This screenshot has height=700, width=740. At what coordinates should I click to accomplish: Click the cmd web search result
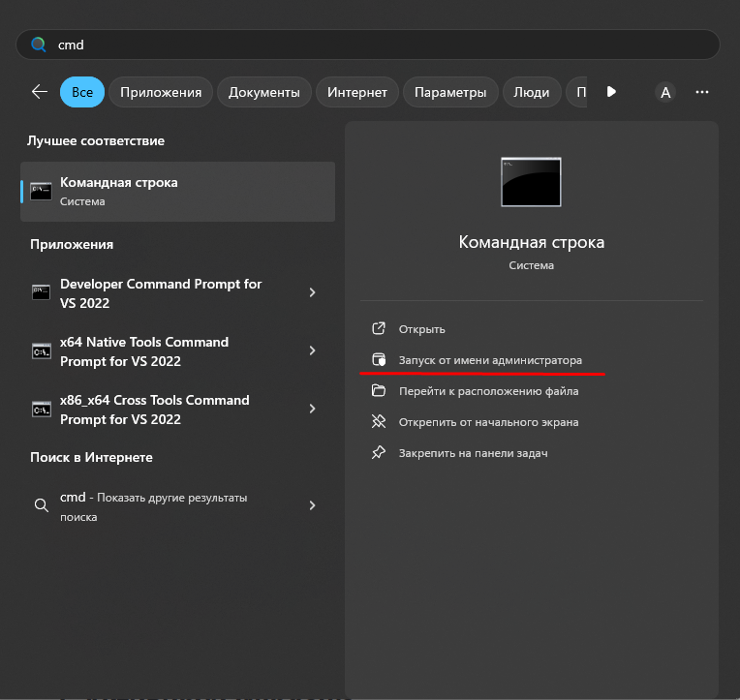[177, 506]
